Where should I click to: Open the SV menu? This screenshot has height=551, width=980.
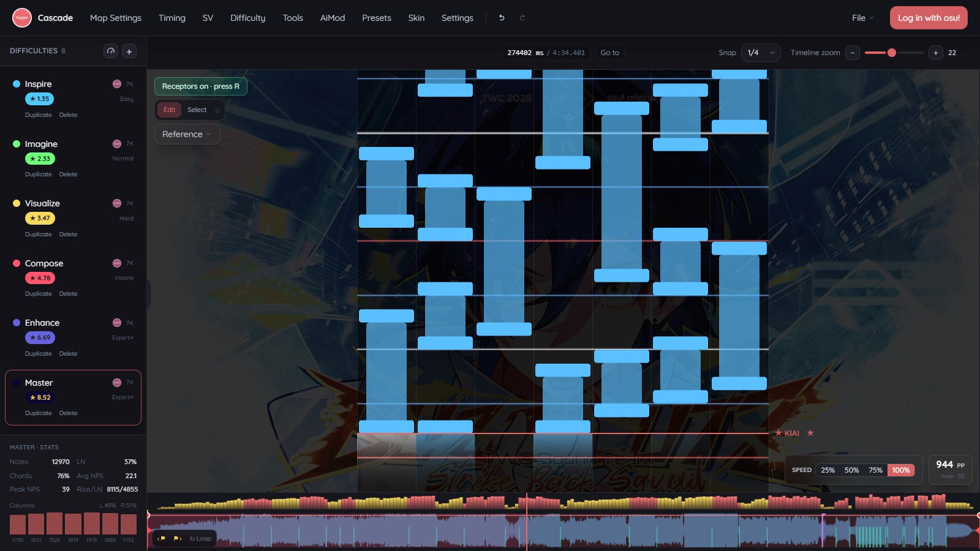click(208, 18)
